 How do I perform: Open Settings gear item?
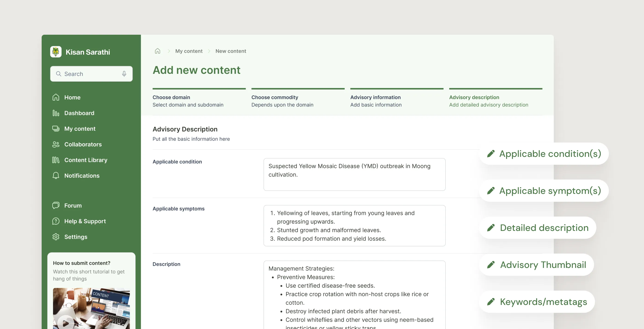click(x=75, y=237)
